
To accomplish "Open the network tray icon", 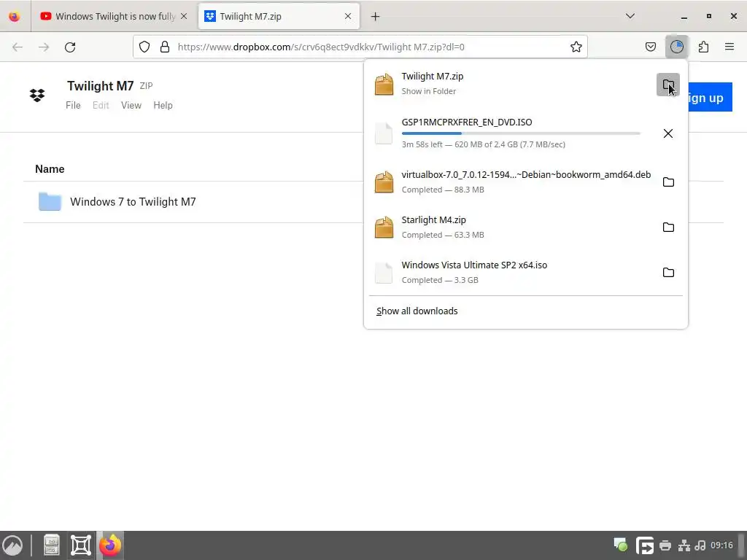I will (684, 545).
